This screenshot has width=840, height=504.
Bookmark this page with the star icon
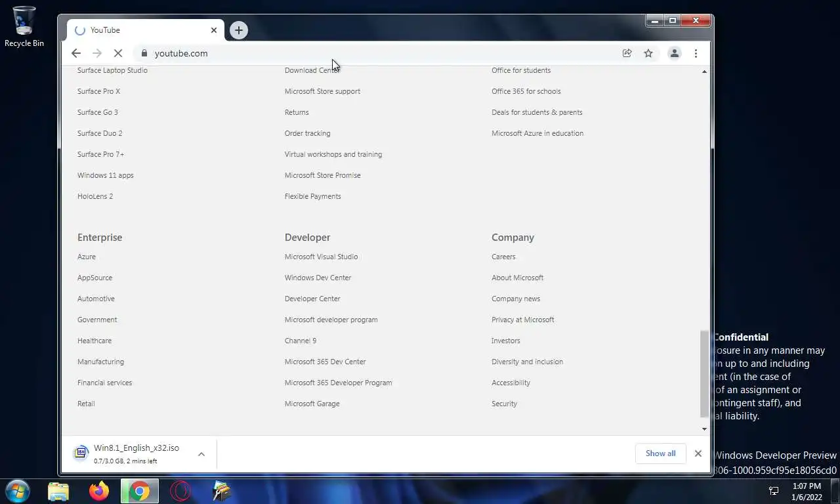(x=648, y=53)
